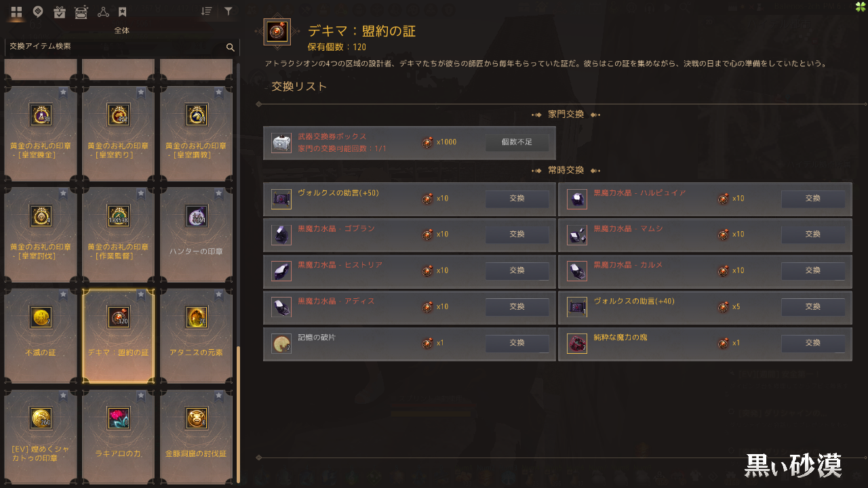Toggle favorite star on アタニスの元素 card

pos(219,295)
